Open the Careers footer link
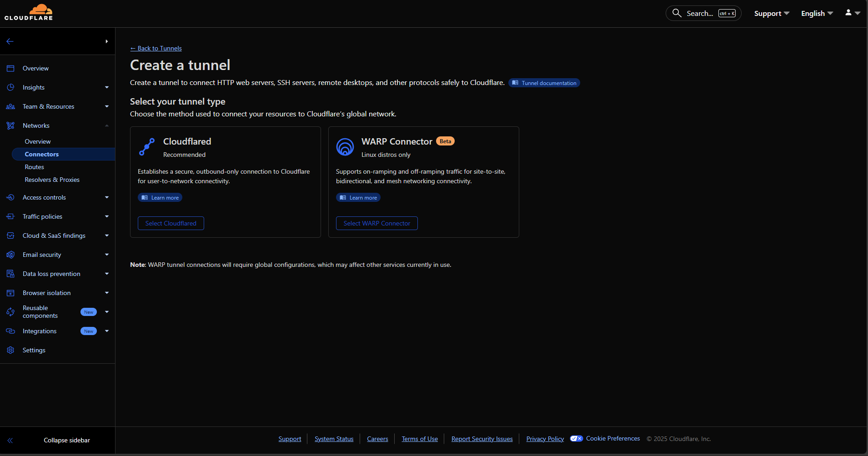Screen dimensions: 868x456 [377, 439]
